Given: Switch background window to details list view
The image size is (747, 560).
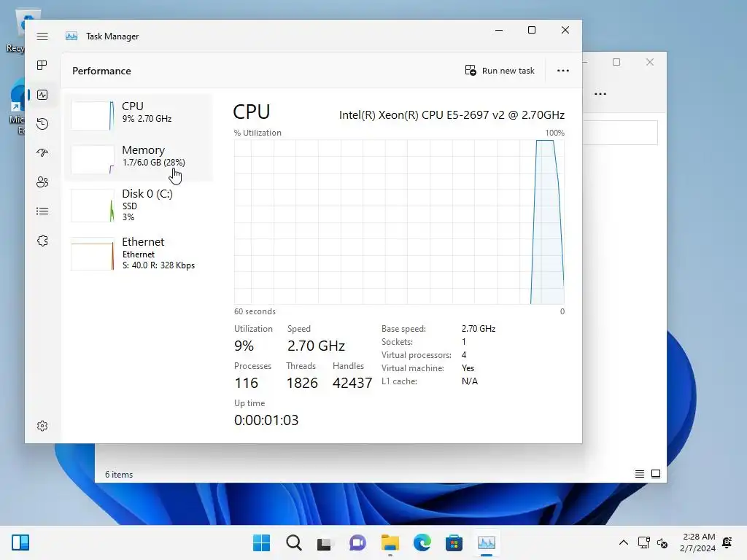Looking at the screenshot, I should (x=640, y=474).
